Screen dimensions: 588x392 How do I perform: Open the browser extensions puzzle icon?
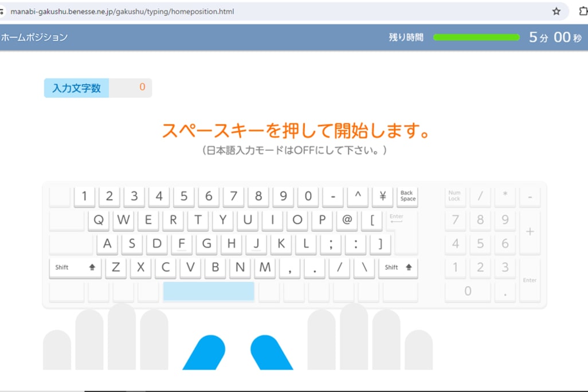click(583, 11)
